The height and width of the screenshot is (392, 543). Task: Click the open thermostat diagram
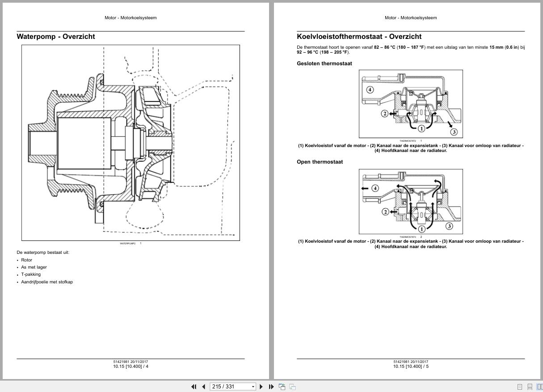pos(411,202)
